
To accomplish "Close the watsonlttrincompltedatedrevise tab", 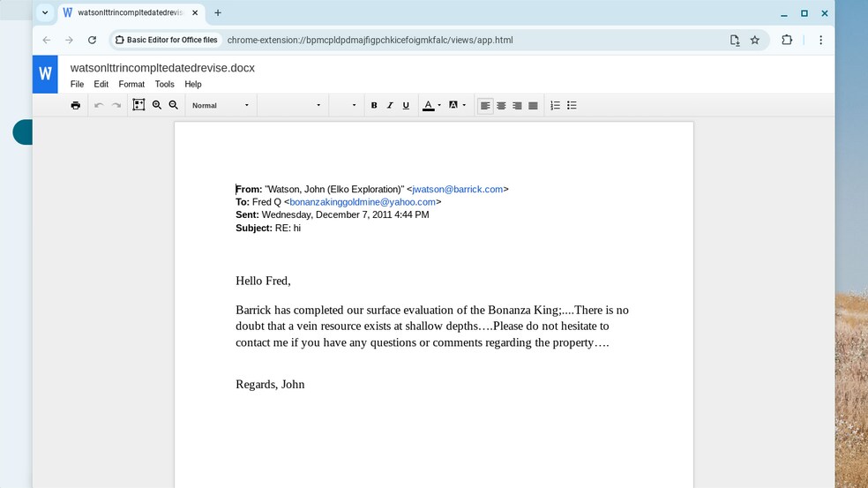I will (195, 12).
